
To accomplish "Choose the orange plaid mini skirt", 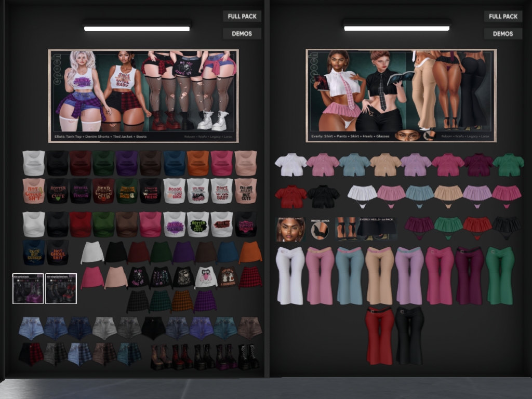I will tap(182, 301).
